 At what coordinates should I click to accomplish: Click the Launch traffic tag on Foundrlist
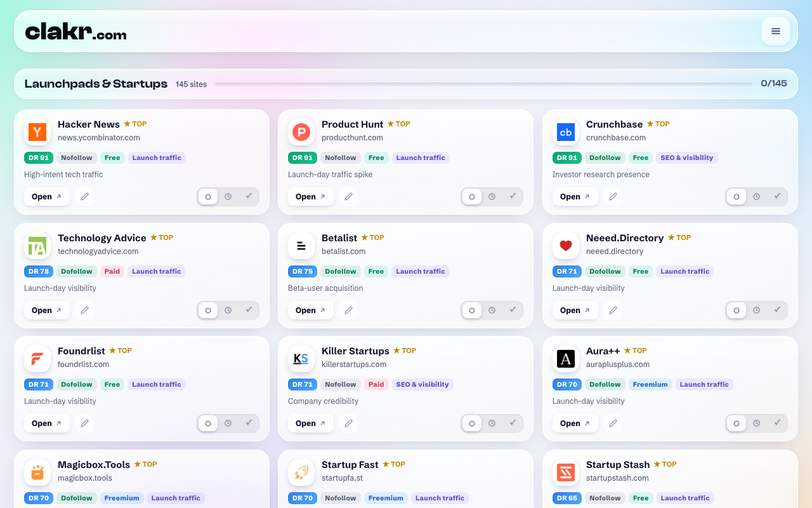pos(157,385)
